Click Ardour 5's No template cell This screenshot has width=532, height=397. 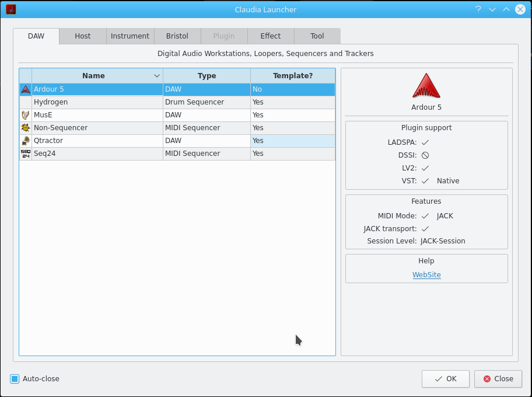(x=293, y=89)
